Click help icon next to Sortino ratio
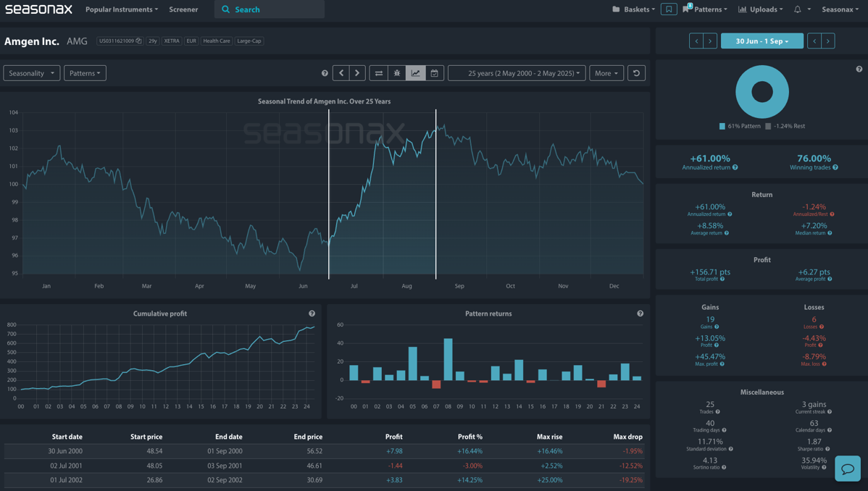 click(724, 468)
